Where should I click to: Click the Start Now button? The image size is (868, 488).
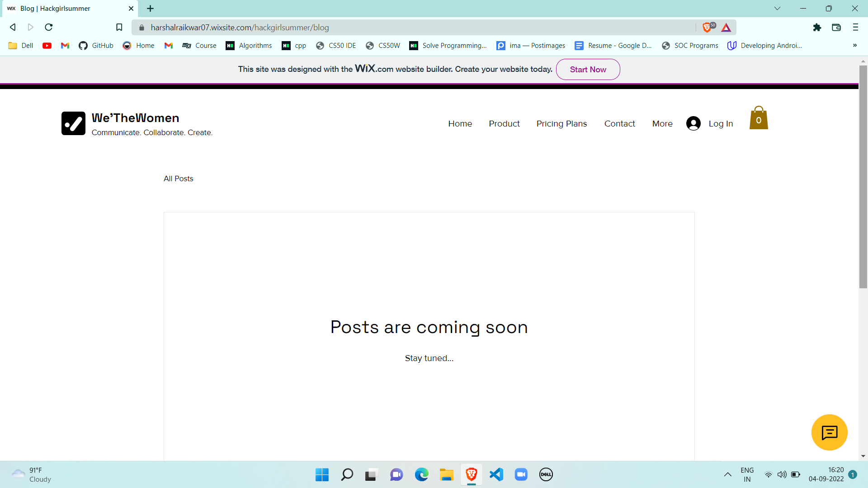point(588,70)
